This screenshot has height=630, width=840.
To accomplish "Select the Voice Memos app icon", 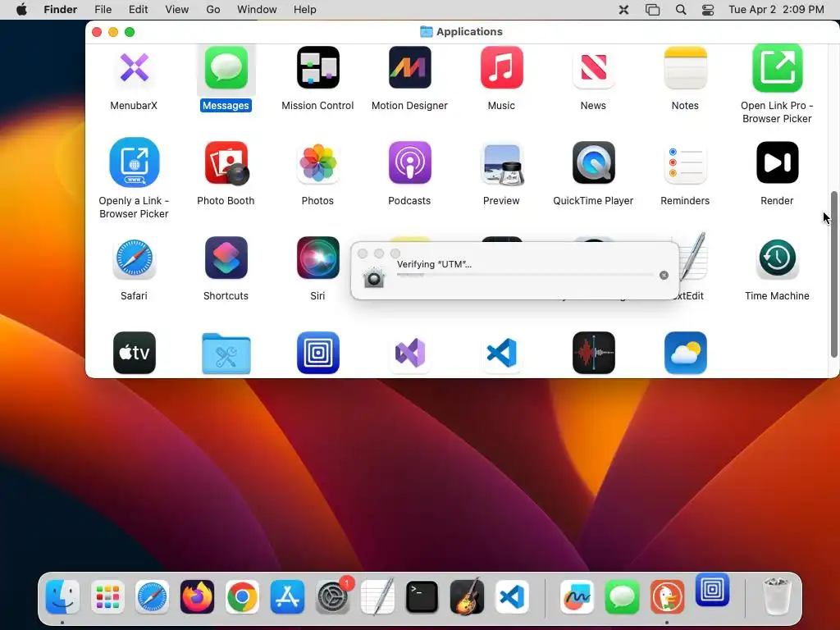I will click(x=594, y=353).
